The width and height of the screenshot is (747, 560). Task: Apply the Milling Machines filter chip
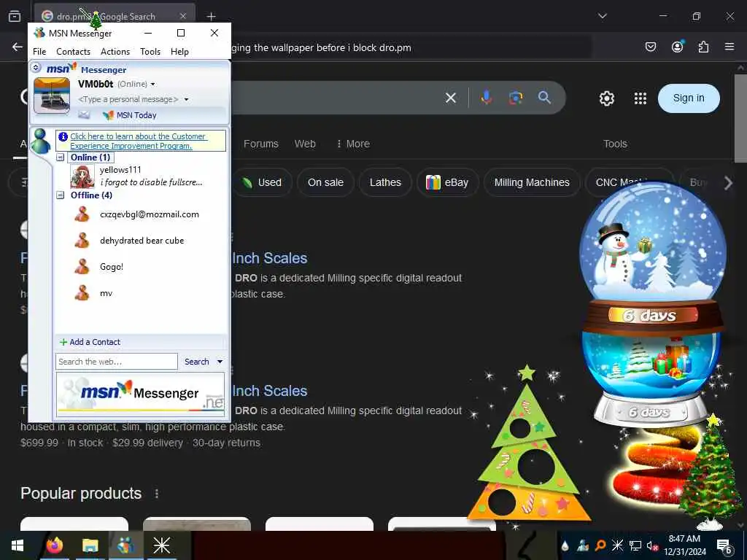532,182
